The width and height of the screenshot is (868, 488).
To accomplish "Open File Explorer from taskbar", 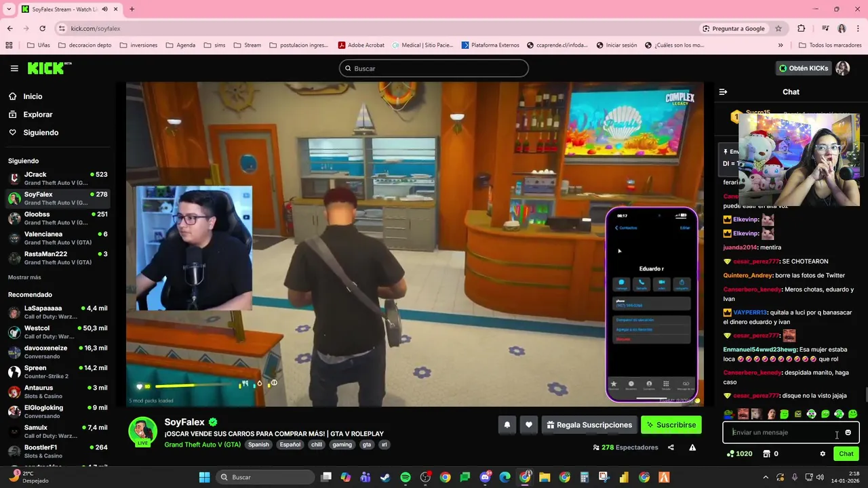I will pyautogui.click(x=545, y=477).
